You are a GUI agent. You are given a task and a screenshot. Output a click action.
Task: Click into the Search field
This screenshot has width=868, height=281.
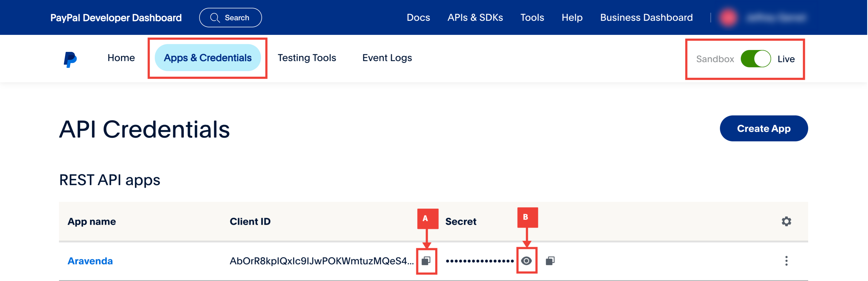coord(231,18)
